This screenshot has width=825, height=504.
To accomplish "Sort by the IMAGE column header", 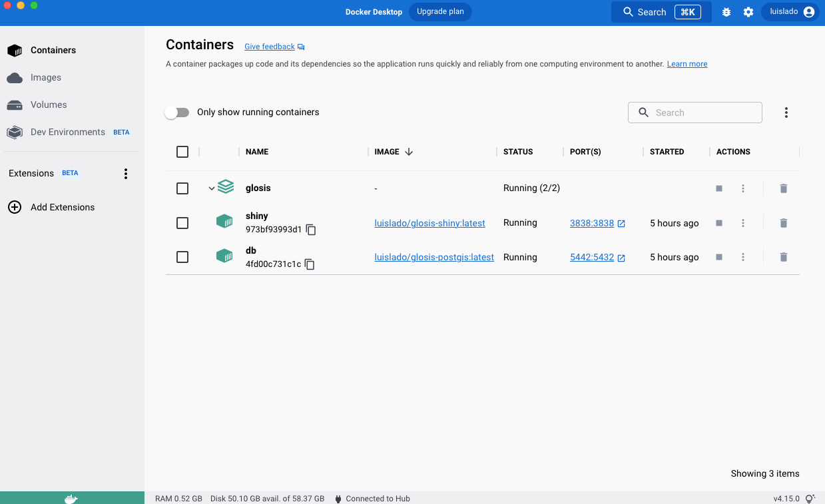I will (x=387, y=152).
